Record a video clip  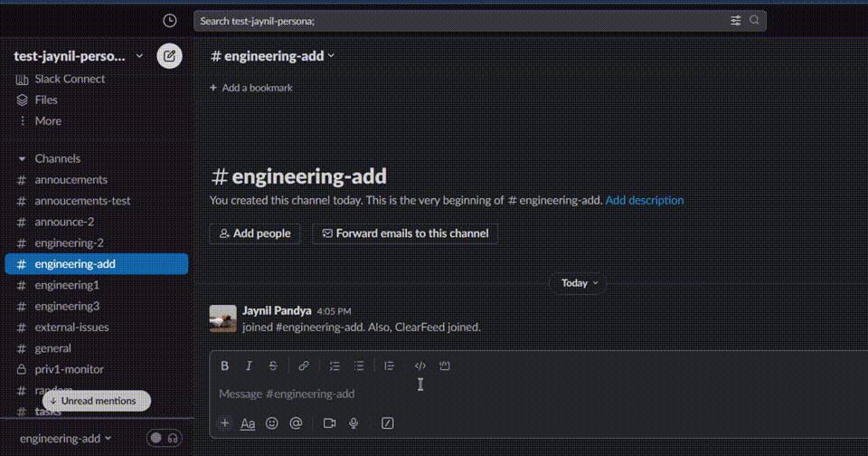point(329,423)
